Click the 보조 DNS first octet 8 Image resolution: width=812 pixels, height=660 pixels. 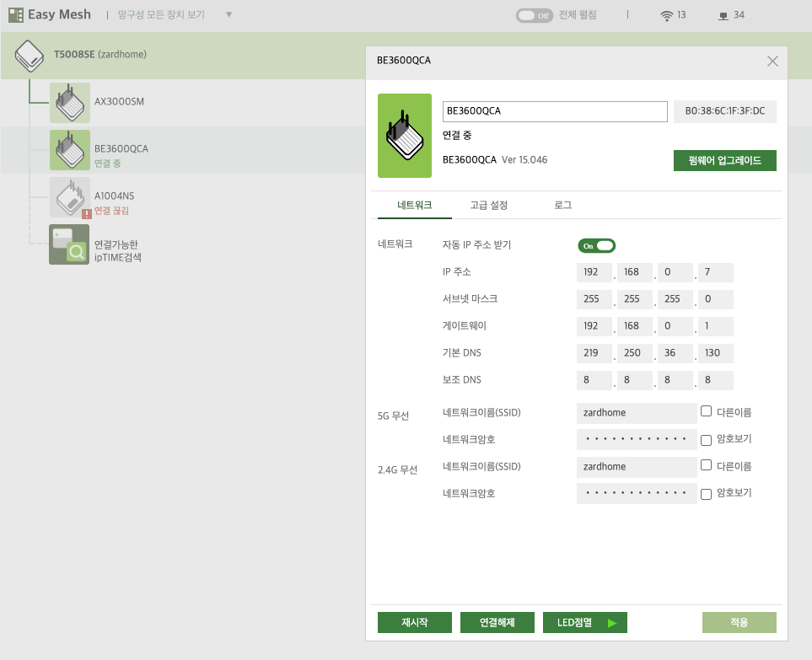(x=594, y=380)
